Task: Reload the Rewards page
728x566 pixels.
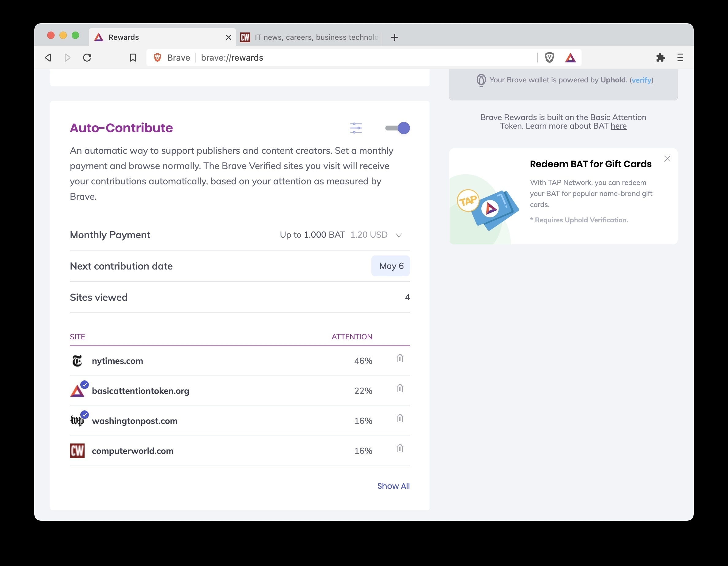Action: [87, 58]
